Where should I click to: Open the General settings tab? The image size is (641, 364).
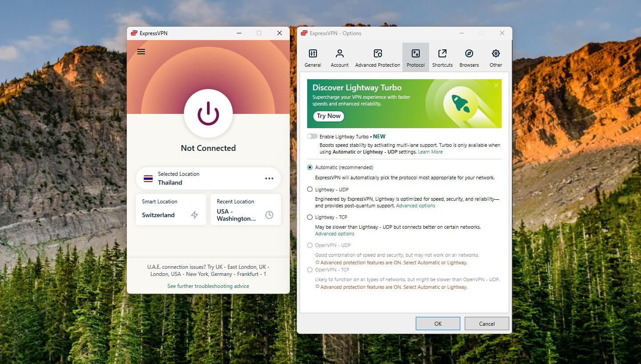tap(313, 58)
